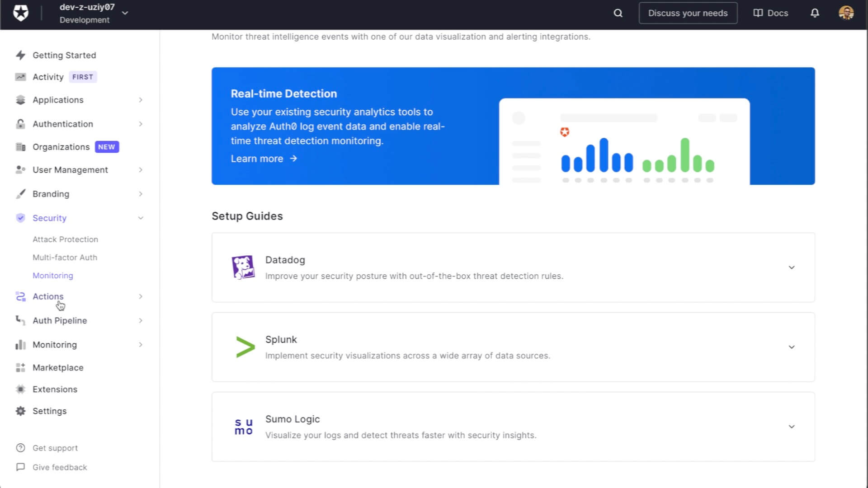
Task: Click the Auth0 logo in top bar
Action: [x=21, y=13]
